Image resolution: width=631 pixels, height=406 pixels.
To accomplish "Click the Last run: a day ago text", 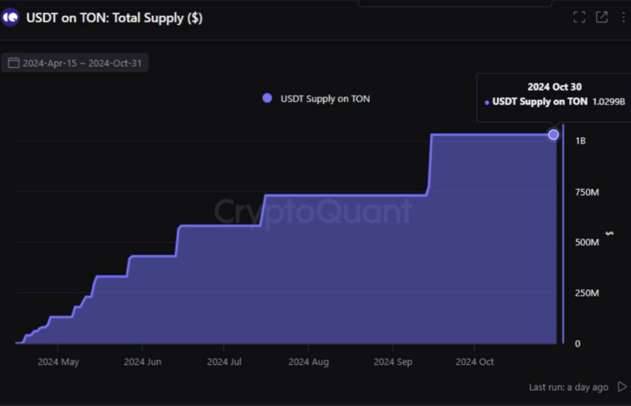I will coord(568,387).
